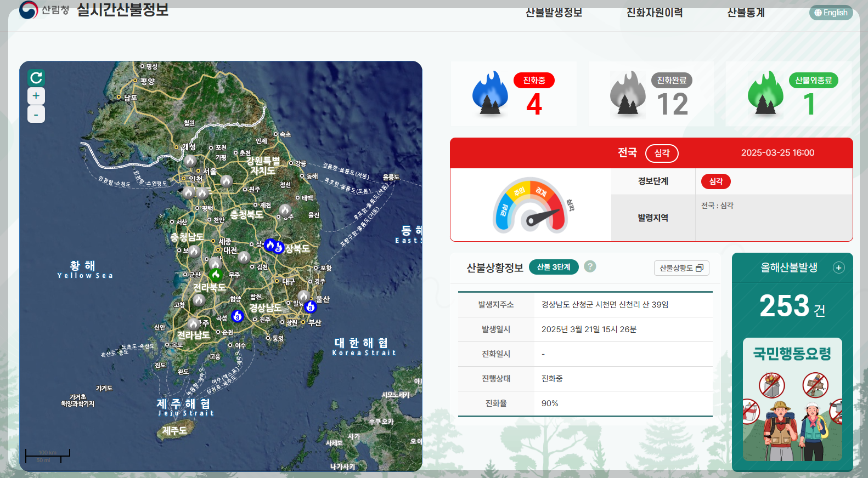Expand 올해산불발생 with the plus icon

(x=838, y=268)
